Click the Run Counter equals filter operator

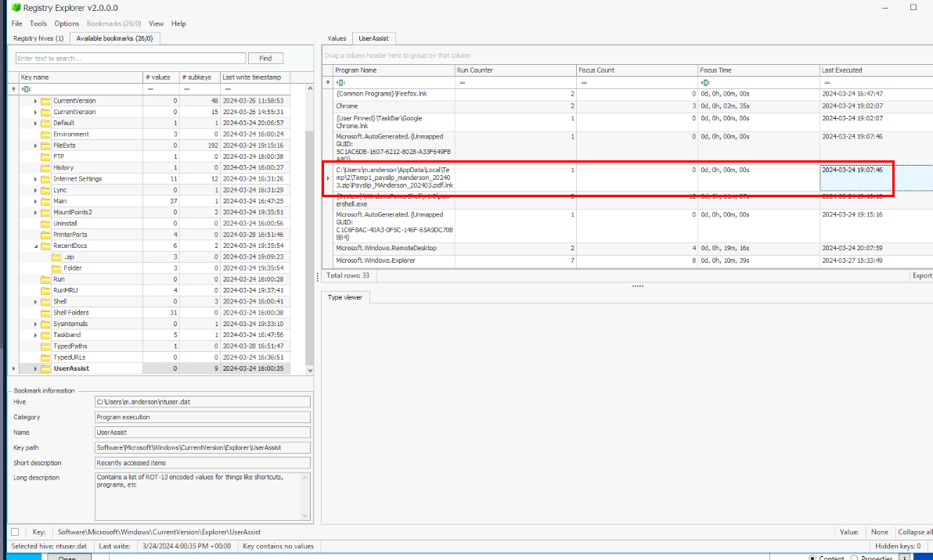463,82
